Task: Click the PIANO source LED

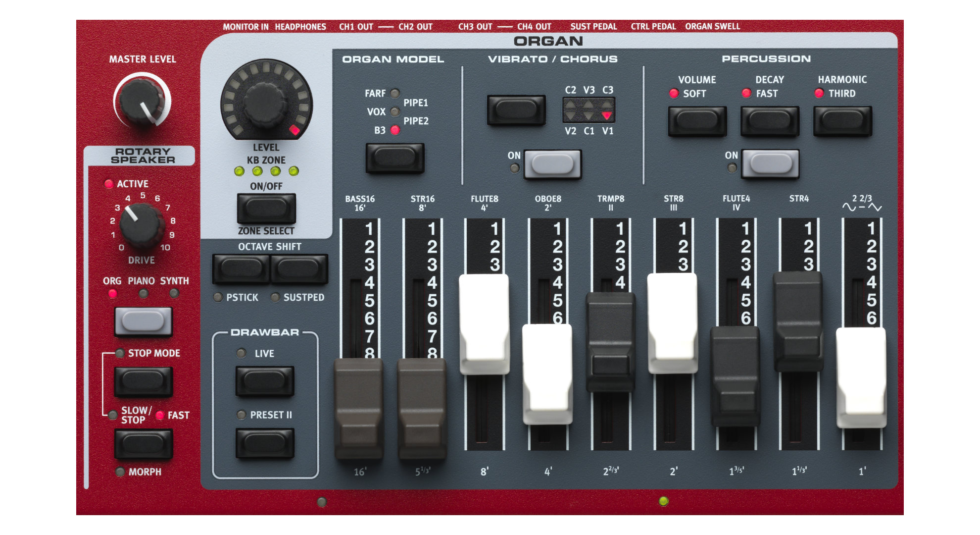Action: [x=144, y=294]
